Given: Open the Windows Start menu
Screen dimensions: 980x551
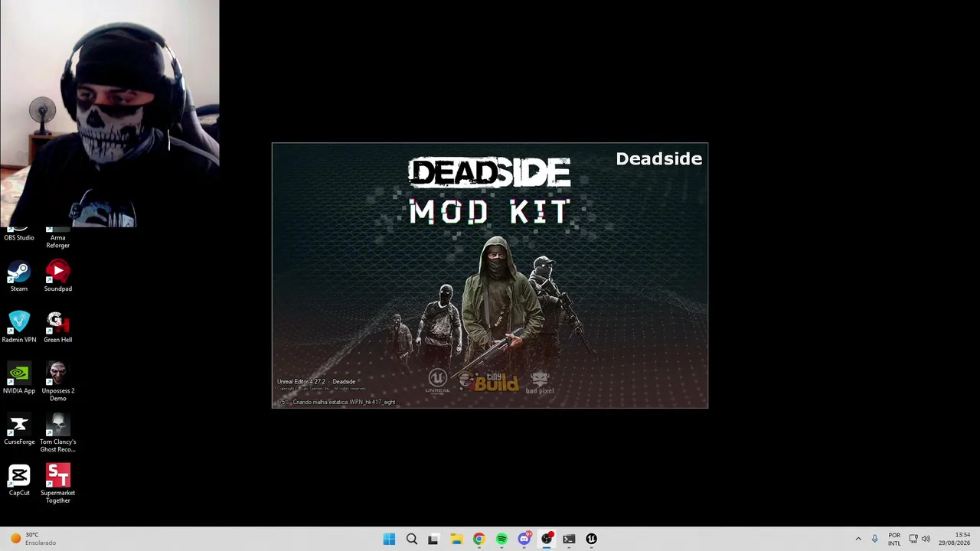Looking at the screenshot, I should coord(389,539).
